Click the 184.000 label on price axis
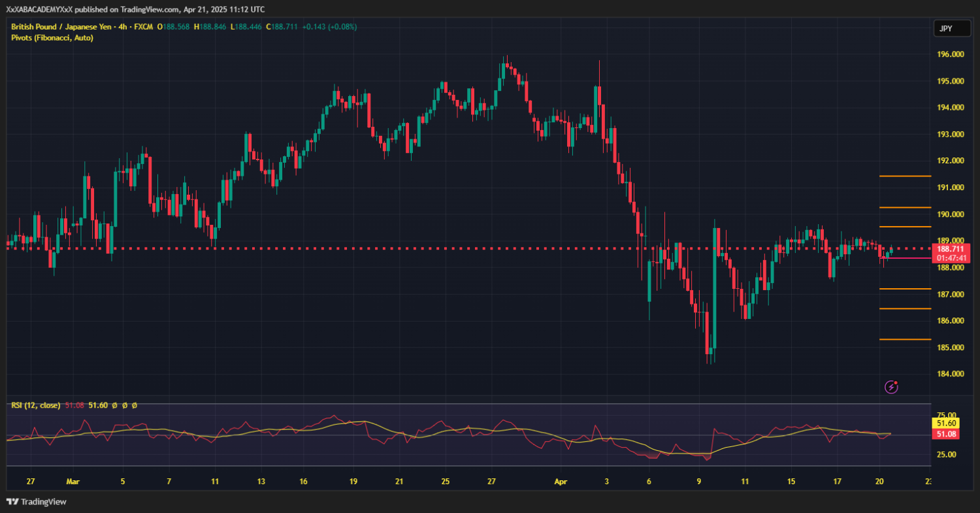This screenshot has height=513, width=980. pos(951,374)
